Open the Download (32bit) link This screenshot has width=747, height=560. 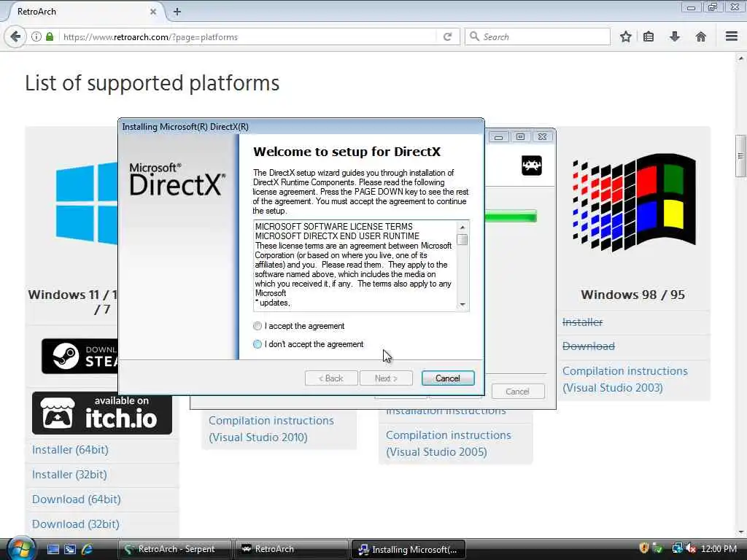point(76,524)
